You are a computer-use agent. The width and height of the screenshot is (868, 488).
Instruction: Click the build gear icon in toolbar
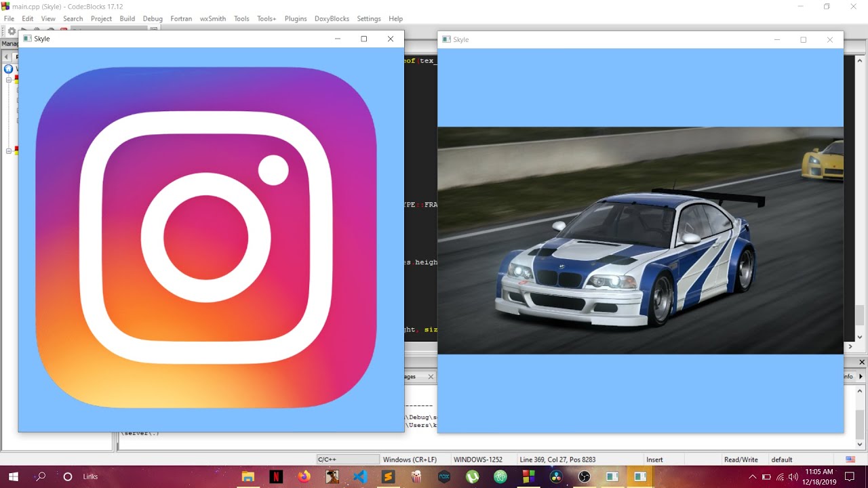click(x=11, y=31)
